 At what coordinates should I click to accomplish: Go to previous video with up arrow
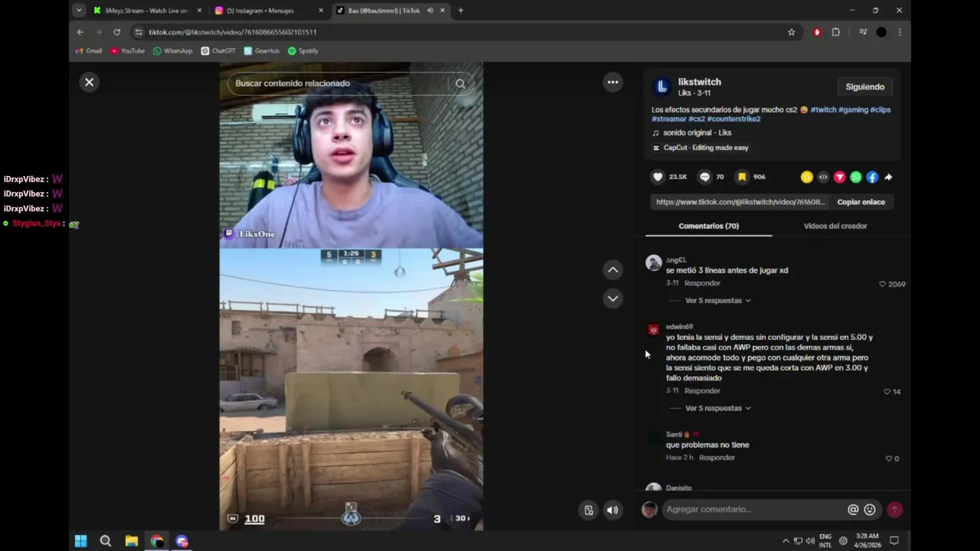612,269
